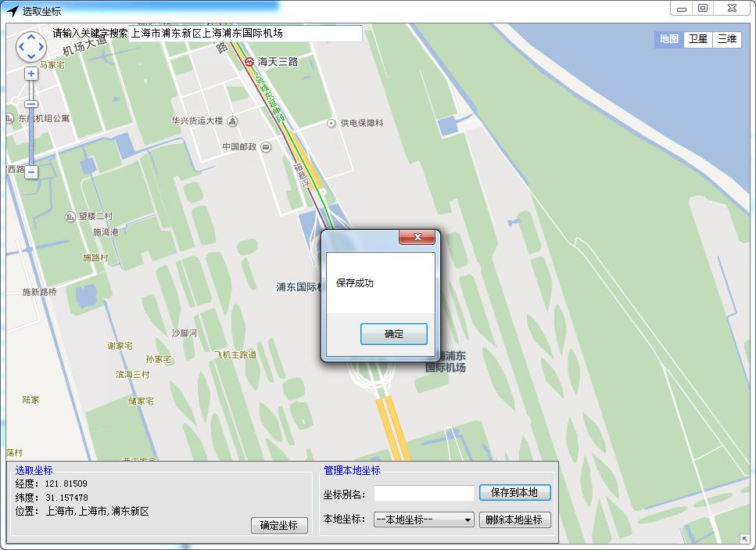Click the pan down arrow on the compass control
This screenshot has width=756, height=550.
coord(30,58)
